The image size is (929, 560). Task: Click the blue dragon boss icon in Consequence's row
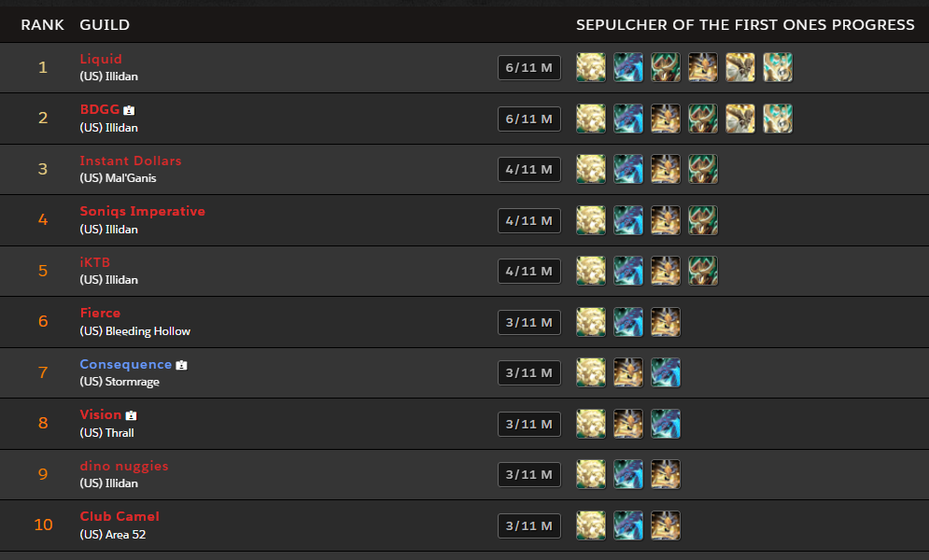[x=666, y=372]
